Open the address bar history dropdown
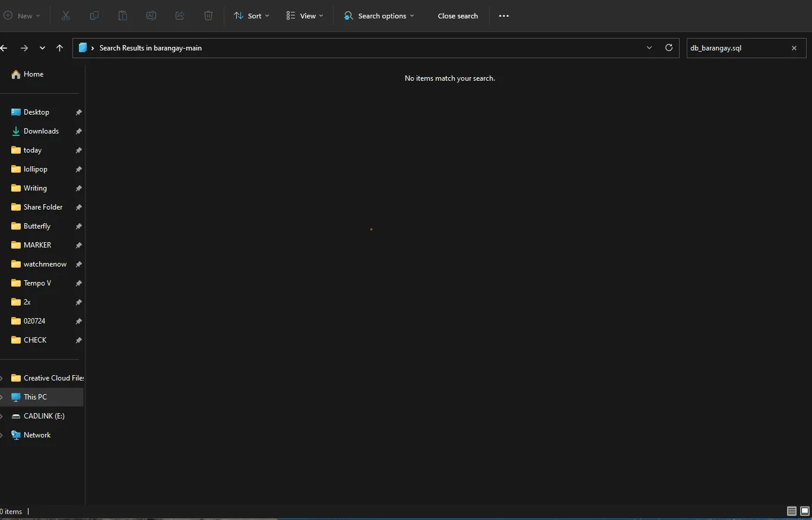The width and height of the screenshot is (812, 520). 649,47
